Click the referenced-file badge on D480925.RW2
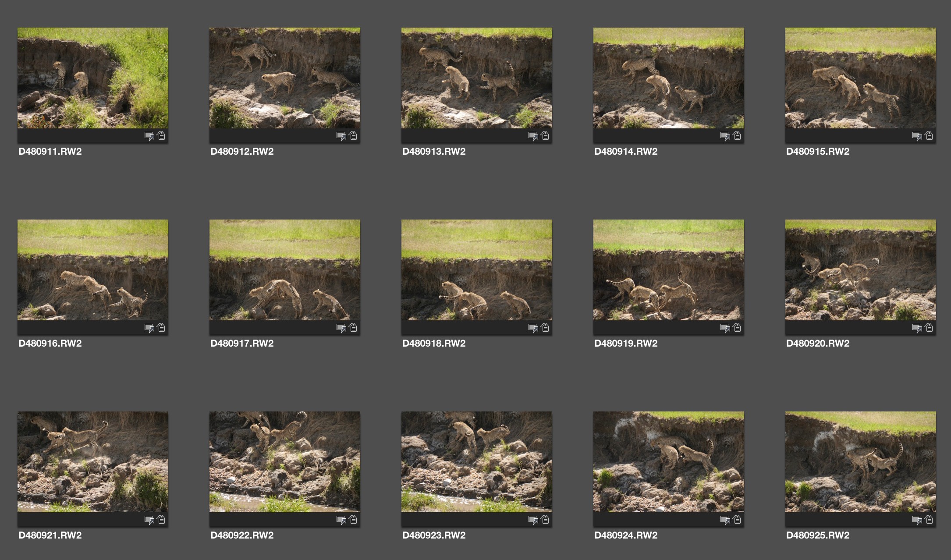This screenshot has height=560, width=951. 917,520
